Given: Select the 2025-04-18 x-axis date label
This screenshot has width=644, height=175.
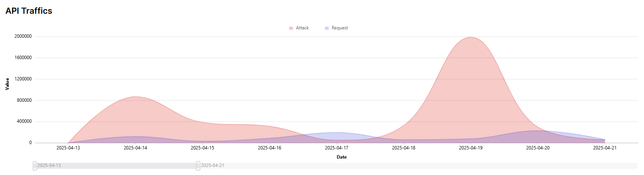Looking at the screenshot, I should pos(404,148).
